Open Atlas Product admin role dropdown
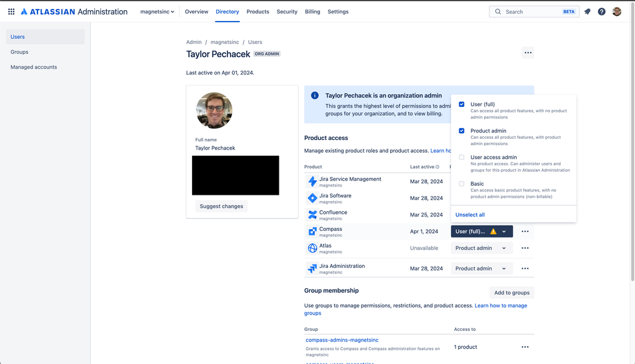This screenshot has height=364, width=635. click(x=482, y=248)
